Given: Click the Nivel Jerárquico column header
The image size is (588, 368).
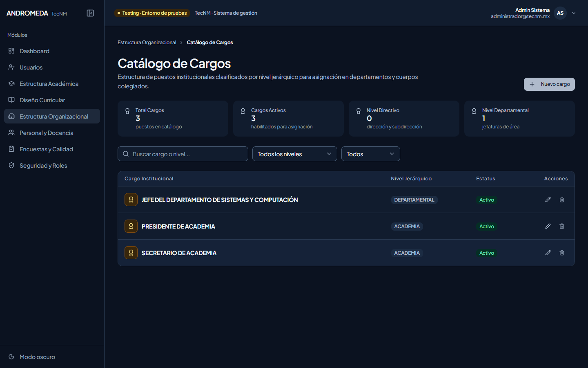Looking at the screenshot, I should 411,179.
